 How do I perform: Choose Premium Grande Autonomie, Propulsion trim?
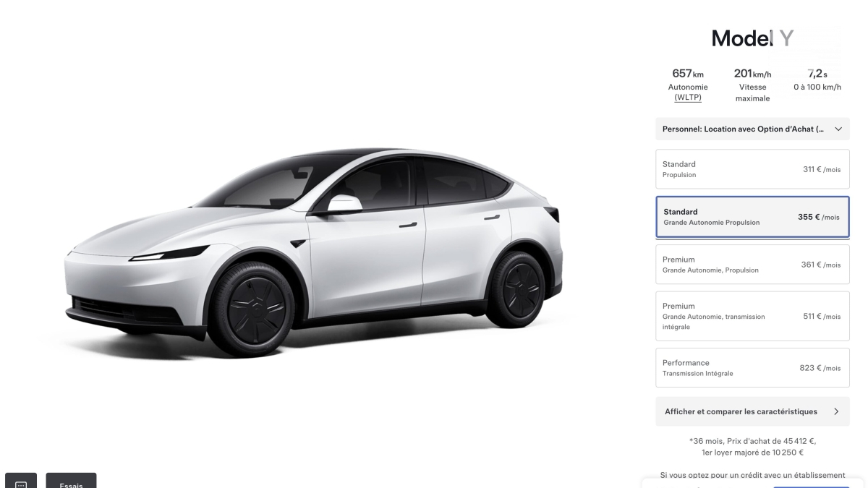coord(752,265)
